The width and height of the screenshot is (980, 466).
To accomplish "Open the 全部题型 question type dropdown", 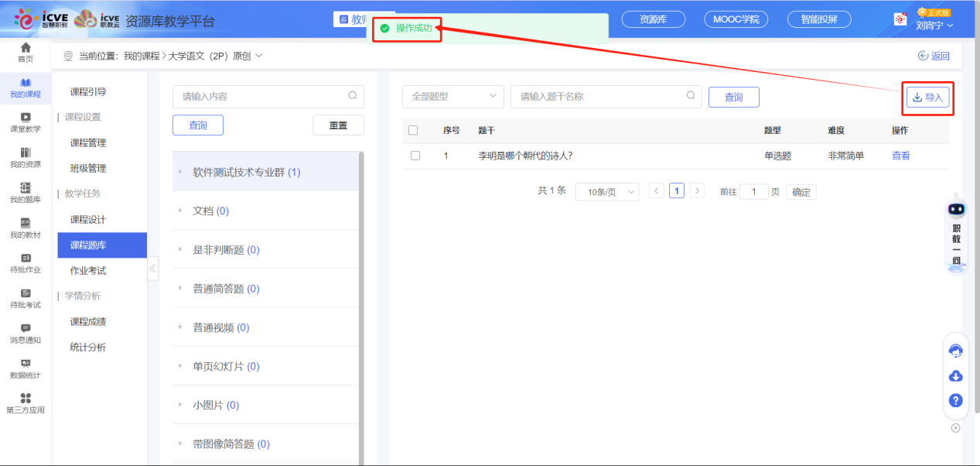I will click(x=452, y=97).
